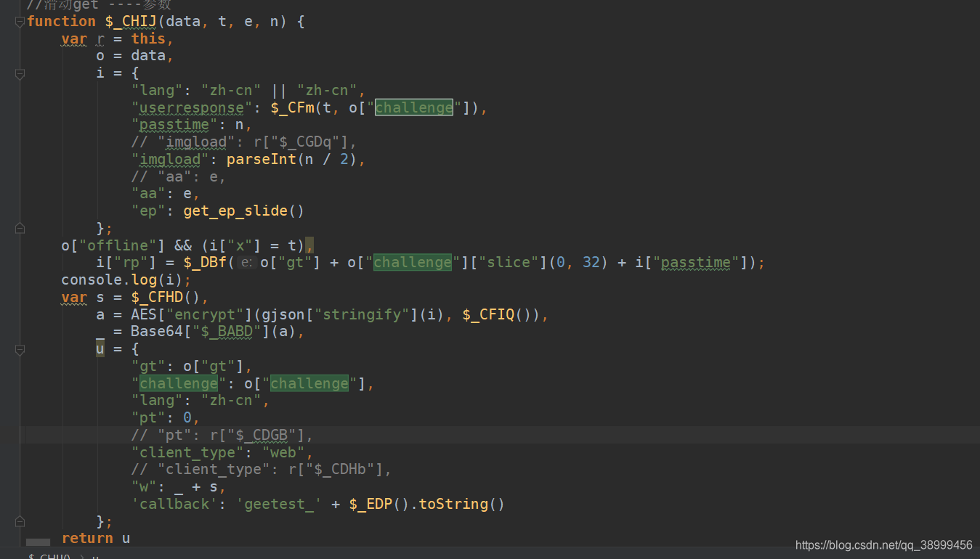This screenshot has width=980, height=559.
Task: Select the "userresponse" key
Action: 192,108
